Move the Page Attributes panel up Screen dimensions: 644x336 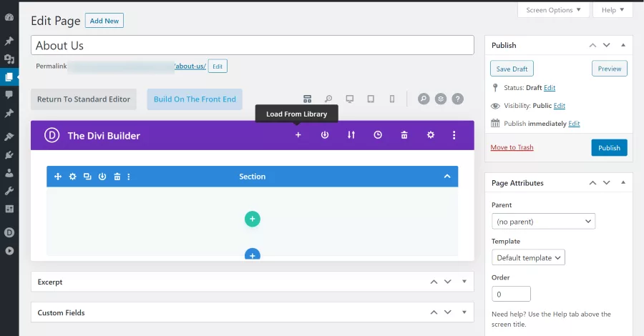click(x=592, y=182)
